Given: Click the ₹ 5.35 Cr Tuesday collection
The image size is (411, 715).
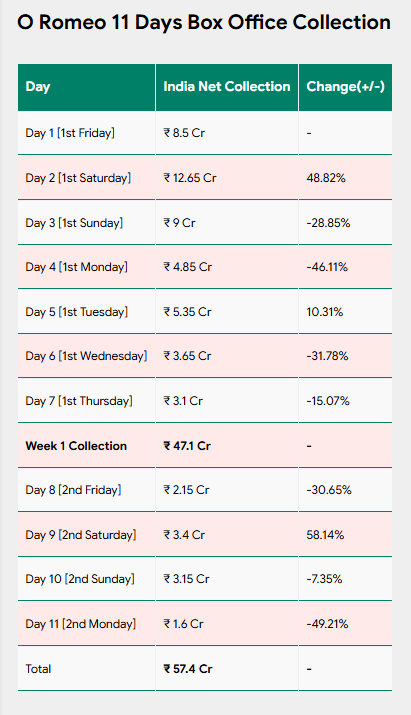Looking at the screenshot, I should pyautogui.click(x=187, y=312).
